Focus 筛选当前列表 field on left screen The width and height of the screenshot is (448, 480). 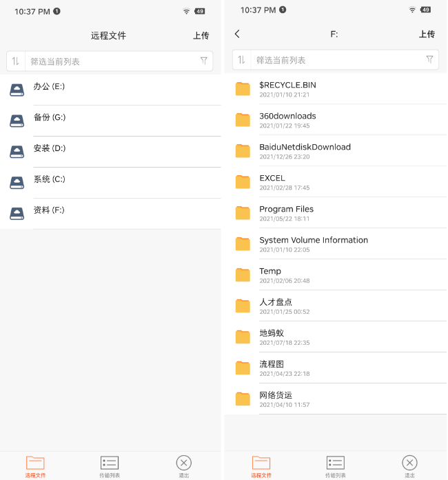click(110, 61)
